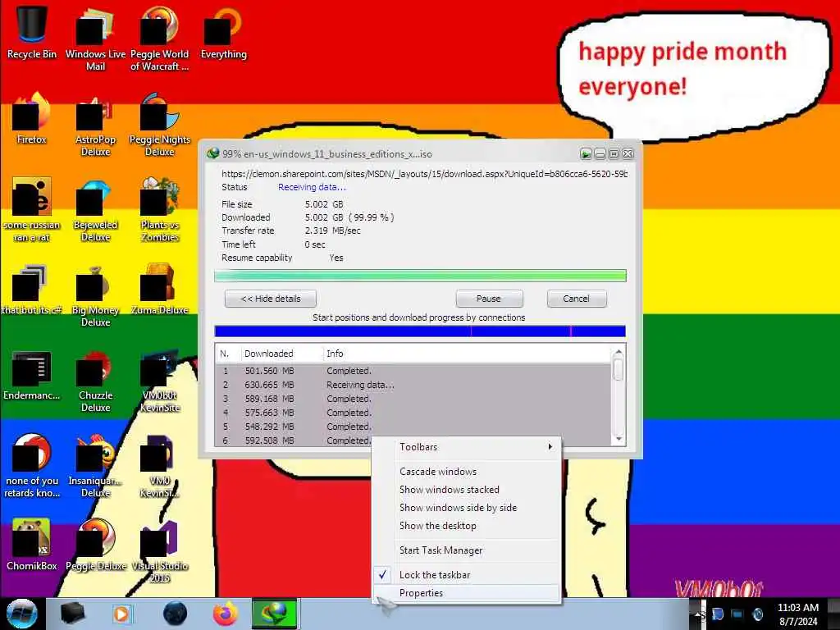Viewport: 840px width, 630px height.
Task: Click the Hide details button
Action: [271, 299]
